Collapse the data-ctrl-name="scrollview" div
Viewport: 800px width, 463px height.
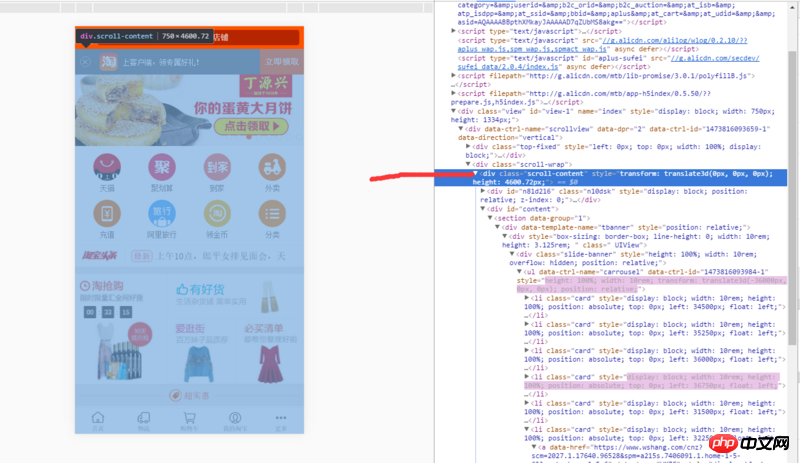click(x=461, y=129)
